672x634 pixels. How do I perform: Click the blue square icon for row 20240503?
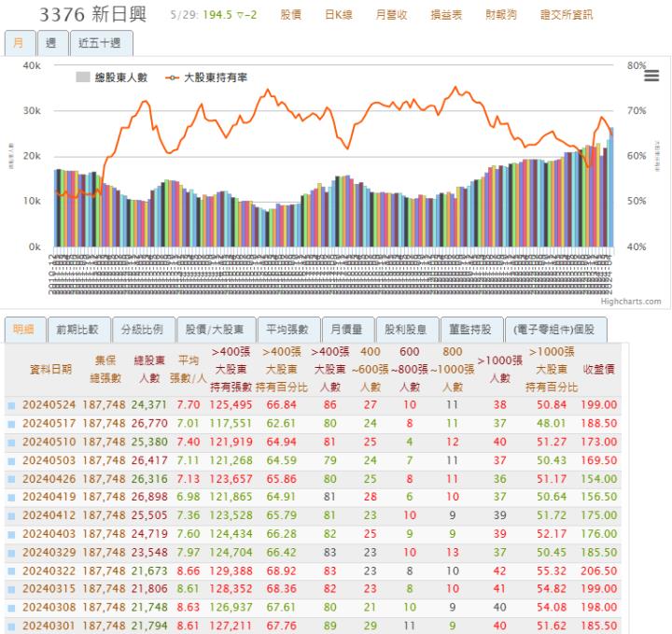tap(11, 461)
